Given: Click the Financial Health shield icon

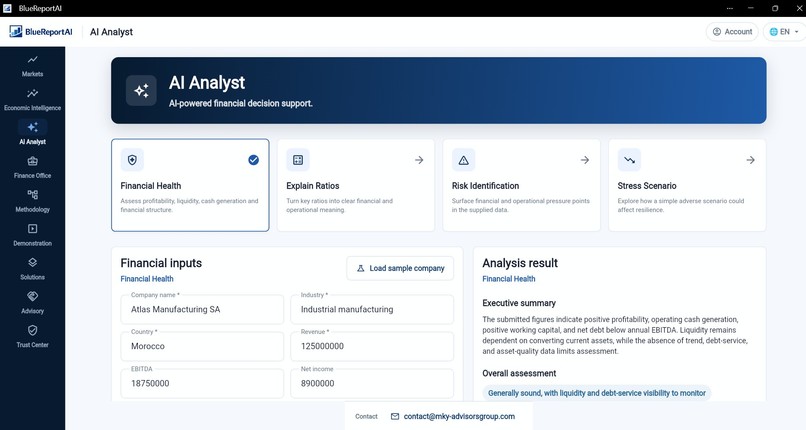Looking at the screenshot, I should tap(132, 160).
